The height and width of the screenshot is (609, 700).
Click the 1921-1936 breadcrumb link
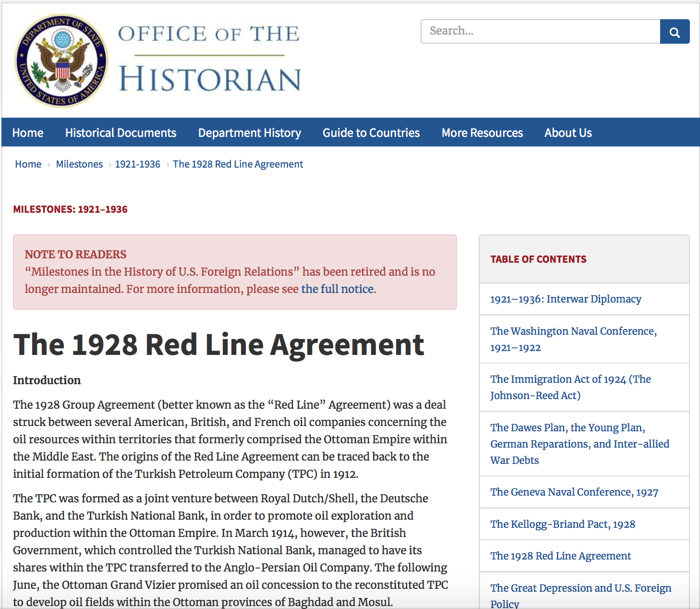138,164
